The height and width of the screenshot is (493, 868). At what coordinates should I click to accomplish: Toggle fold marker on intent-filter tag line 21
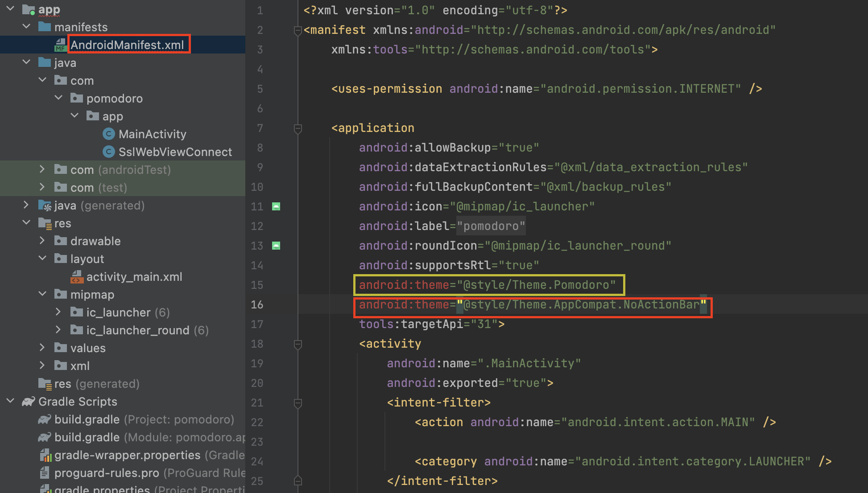click(x=298, y=403)
